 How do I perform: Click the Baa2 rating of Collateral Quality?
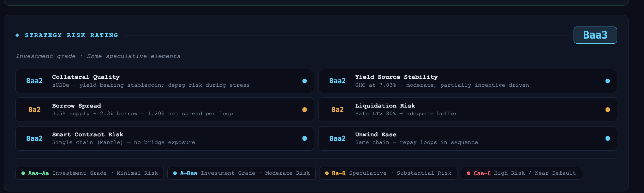34,81
